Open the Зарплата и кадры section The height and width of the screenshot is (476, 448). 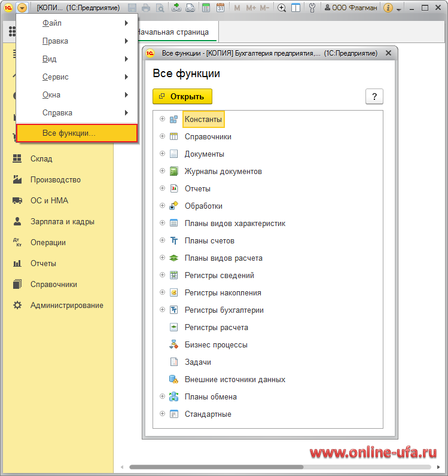(x=62, y=222)
